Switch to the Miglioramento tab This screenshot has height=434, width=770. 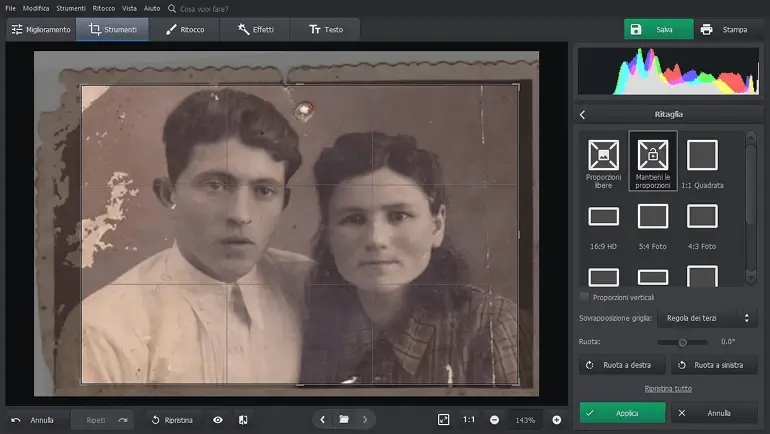click(41, 29)
